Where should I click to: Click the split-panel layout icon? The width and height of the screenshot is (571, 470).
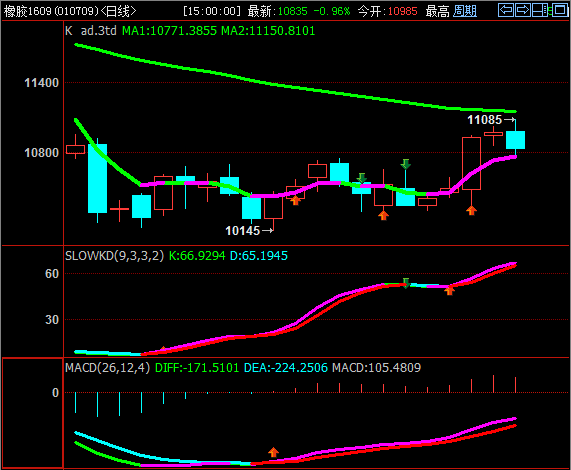pyautogui.click(x=539, y=10)
